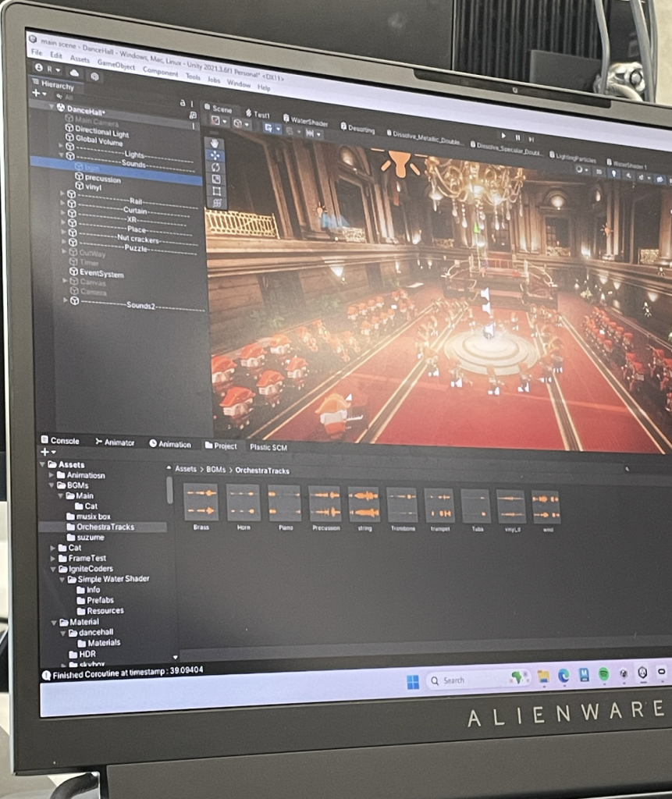Expand the FrameTest folder
This screenshot has height=799, width=672.
pos(52,559)
